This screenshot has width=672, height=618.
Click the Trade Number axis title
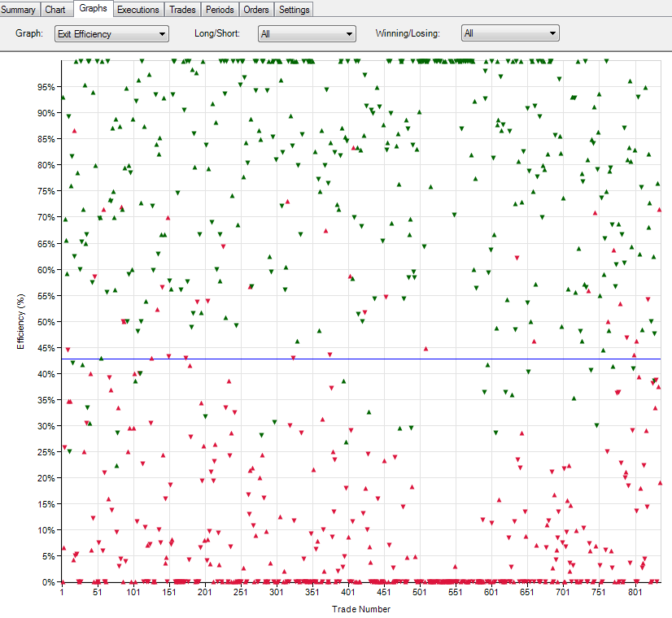pos(361,609)
